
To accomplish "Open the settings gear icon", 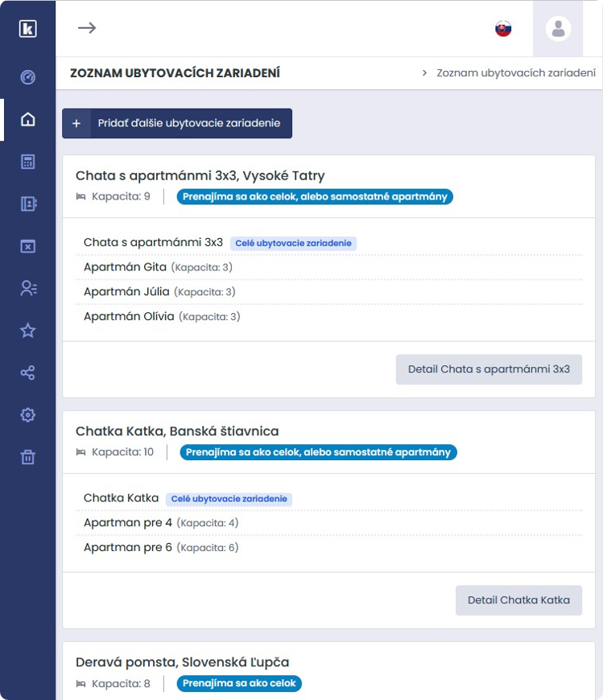I will click(x=27, y=415).
